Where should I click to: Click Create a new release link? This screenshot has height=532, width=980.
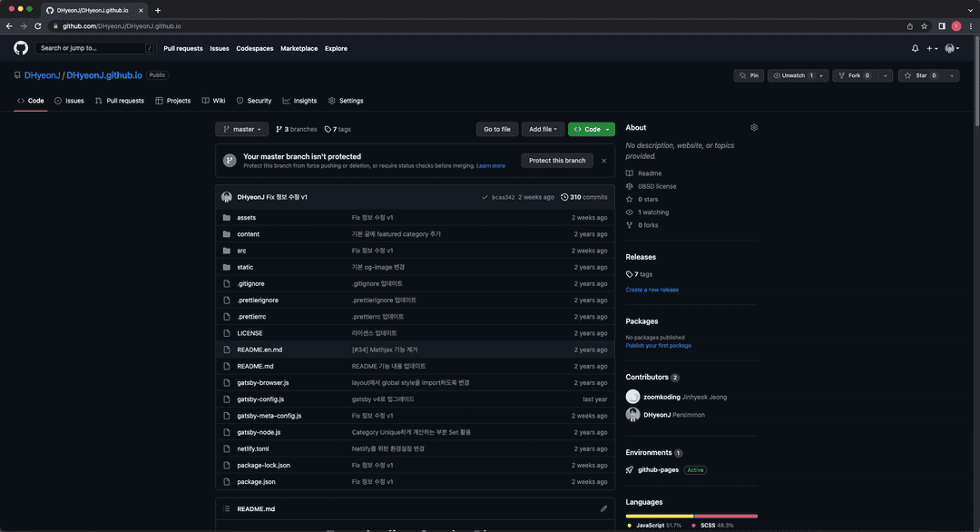(x=652, y=291)
